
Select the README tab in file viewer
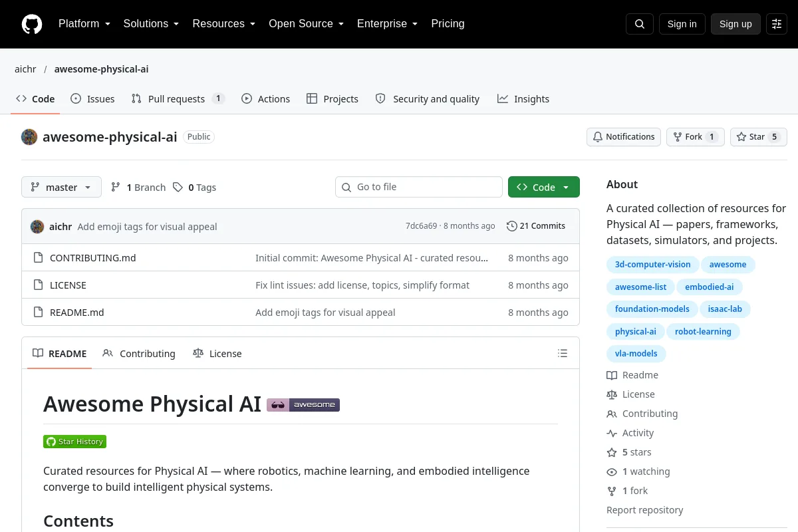tap(60, 354)
